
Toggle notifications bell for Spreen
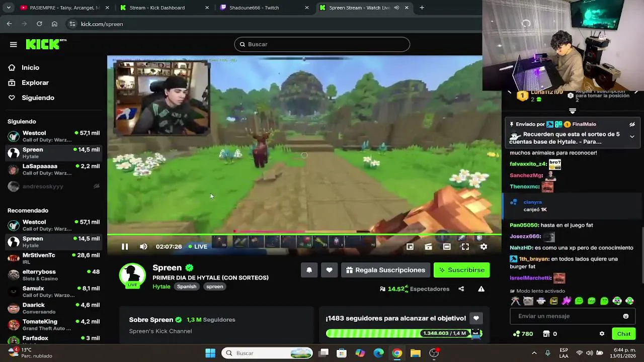(309, 270)
